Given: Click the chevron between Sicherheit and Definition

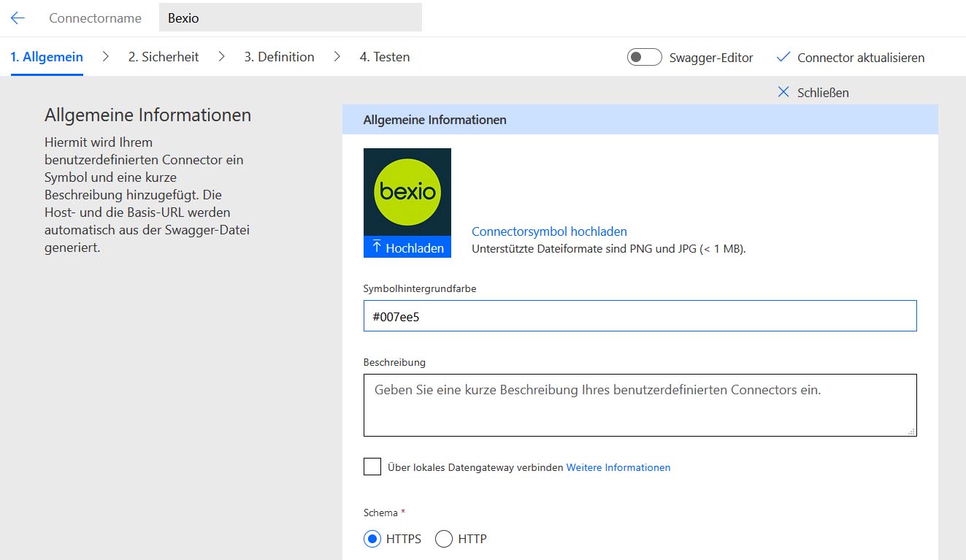Looking at the screenshot, I should (221, 57).
